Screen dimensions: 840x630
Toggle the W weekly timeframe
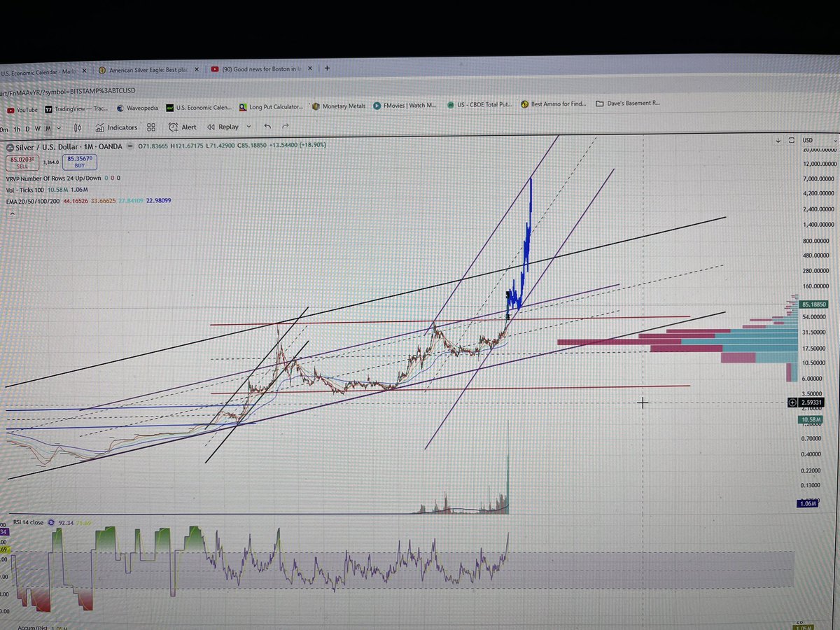37,129
